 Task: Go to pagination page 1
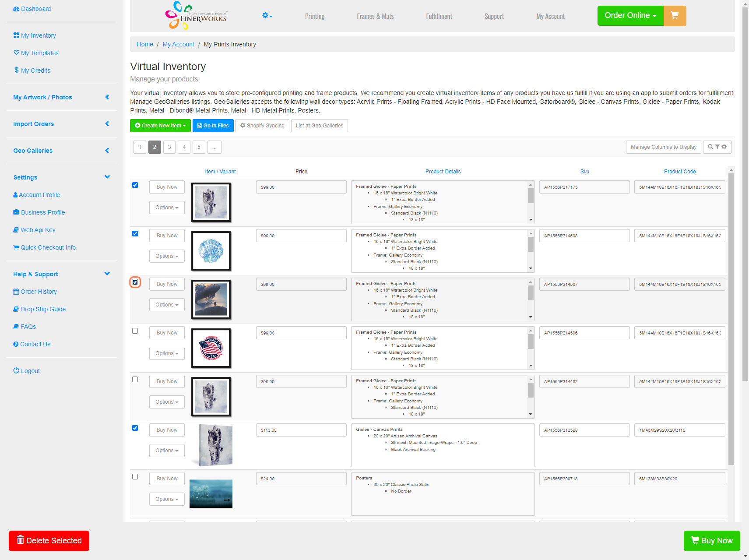tap(140, 147)
